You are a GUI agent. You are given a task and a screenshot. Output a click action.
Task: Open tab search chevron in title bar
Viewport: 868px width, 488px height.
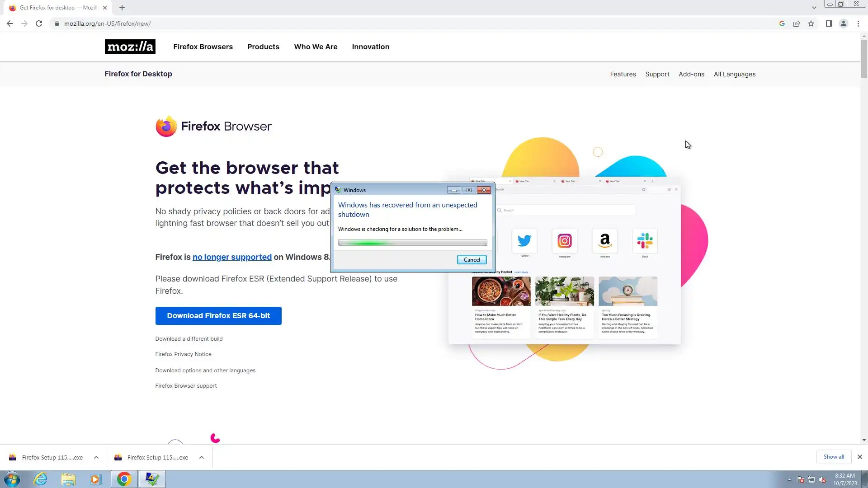[x=814, y=8]
